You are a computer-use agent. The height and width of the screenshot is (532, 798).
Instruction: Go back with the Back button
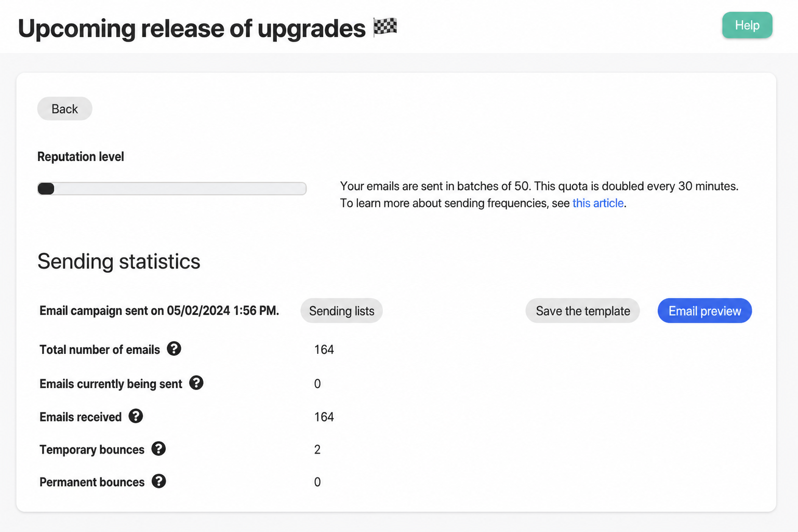coord(65,109)
